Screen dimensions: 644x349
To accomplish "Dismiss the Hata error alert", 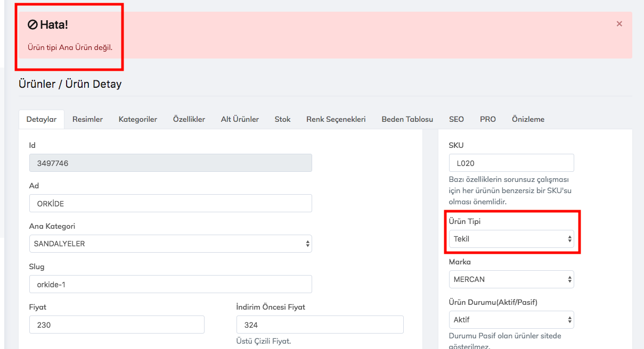I will click(x=619, y=24).
